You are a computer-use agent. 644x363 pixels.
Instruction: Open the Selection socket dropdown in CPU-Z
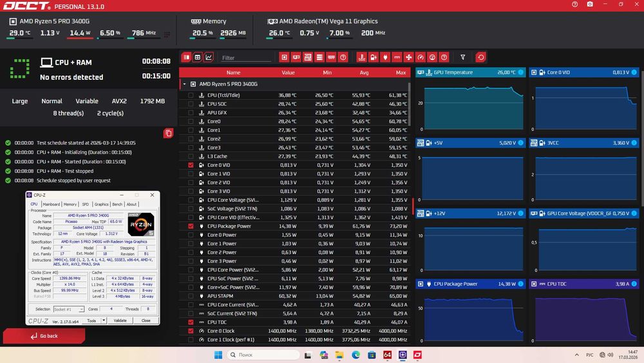[x=69, y=309]
